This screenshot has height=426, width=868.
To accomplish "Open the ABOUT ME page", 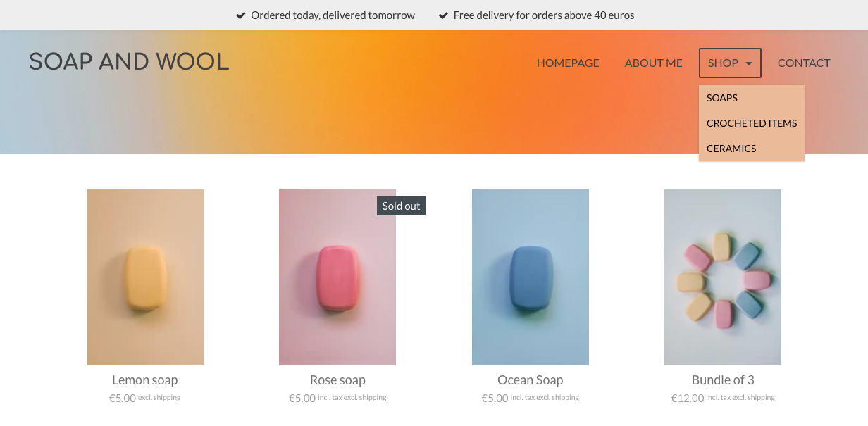I will tap(653, 63).
